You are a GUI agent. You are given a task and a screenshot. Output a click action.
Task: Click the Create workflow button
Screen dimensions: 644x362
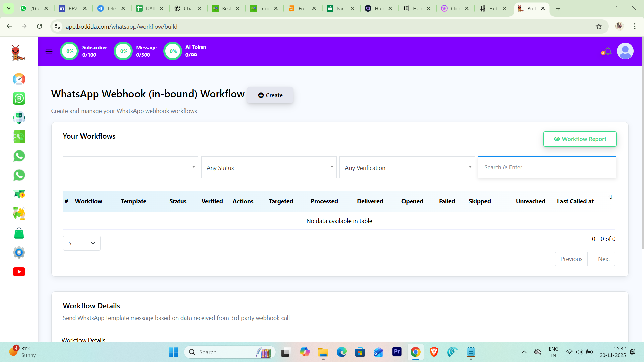pos(270,95)
